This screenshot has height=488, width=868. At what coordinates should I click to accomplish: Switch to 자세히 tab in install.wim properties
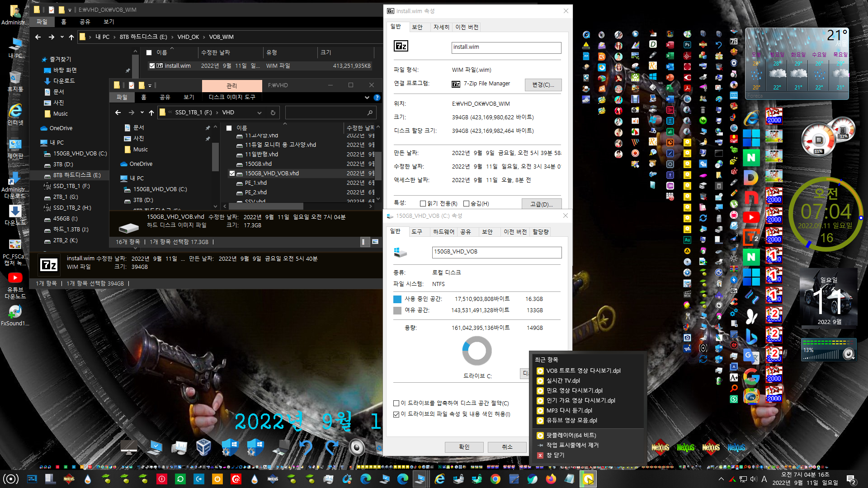441,27
